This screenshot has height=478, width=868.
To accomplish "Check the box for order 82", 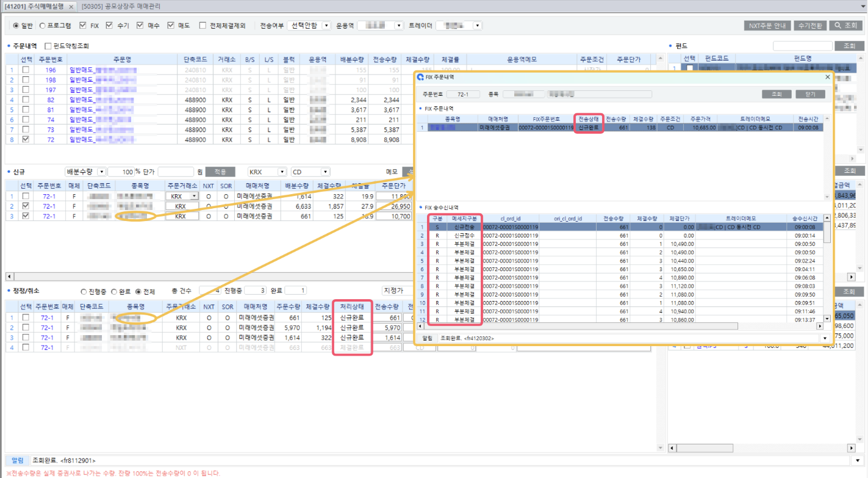I will point(26,100).
